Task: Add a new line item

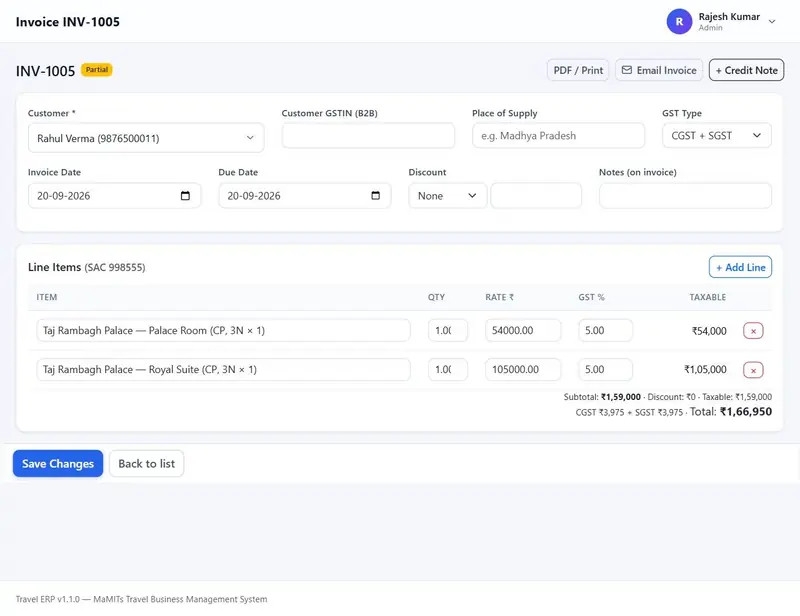Action: 740,267
